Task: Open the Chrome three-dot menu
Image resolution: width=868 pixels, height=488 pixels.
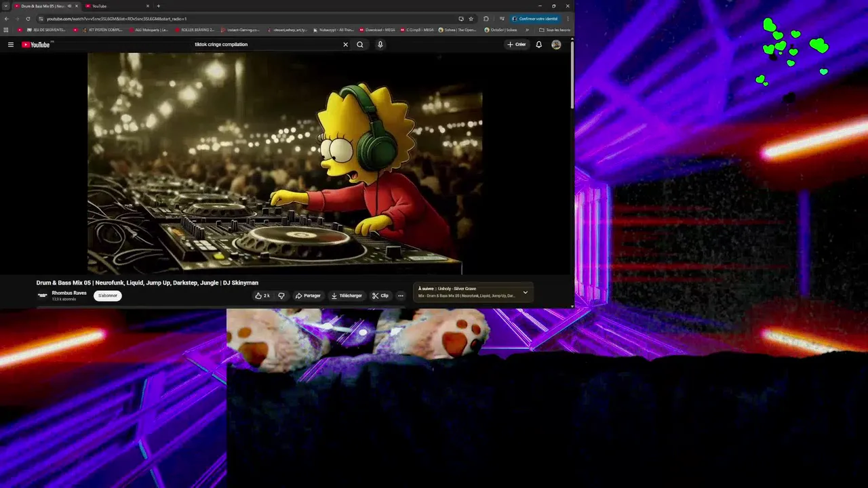Action: click(568, 18)
